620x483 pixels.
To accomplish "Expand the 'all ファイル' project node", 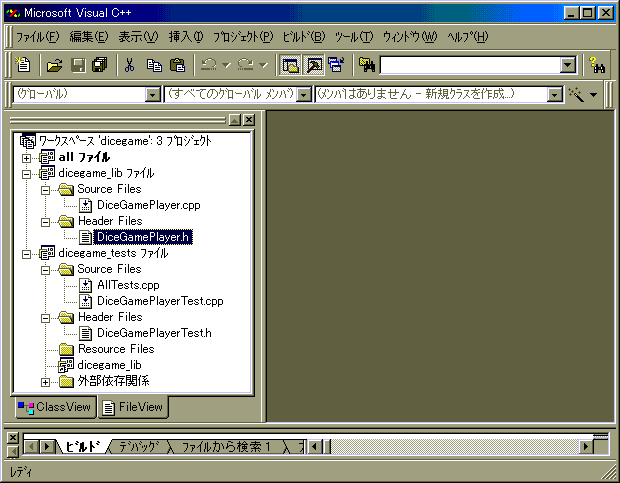I will pos(26,158).
